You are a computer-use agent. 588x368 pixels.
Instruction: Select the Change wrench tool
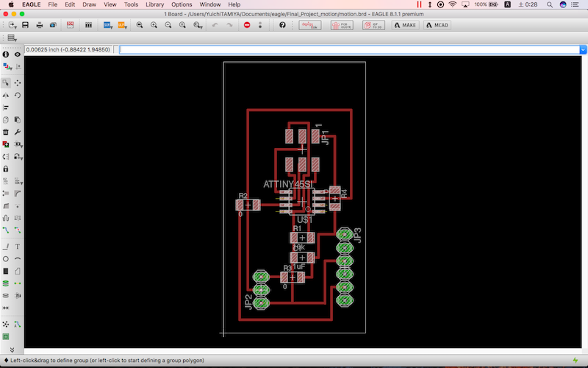tap(18, 132)
